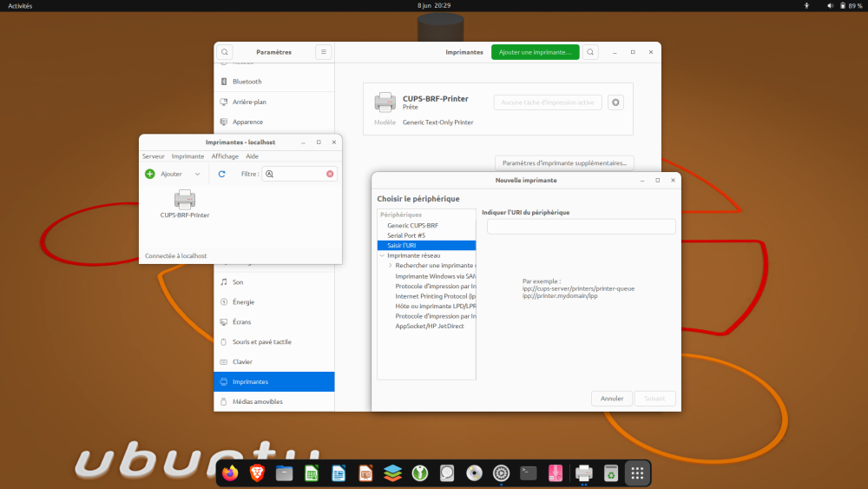This screenshot has width=868, height=489.
Task: Open the CUPS-BRF-Printer gear settings
Action: click(x=616, y=102)
